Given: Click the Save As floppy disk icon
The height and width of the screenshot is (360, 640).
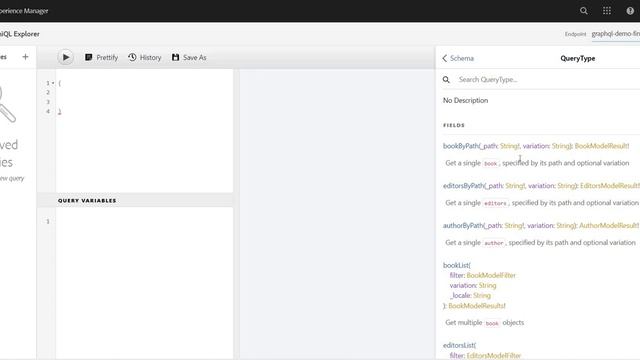Looking at the screenshot, I should point(176,57).
